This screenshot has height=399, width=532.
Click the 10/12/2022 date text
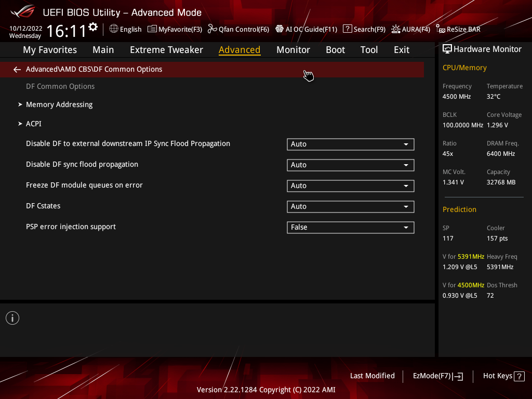coord(26,29)
